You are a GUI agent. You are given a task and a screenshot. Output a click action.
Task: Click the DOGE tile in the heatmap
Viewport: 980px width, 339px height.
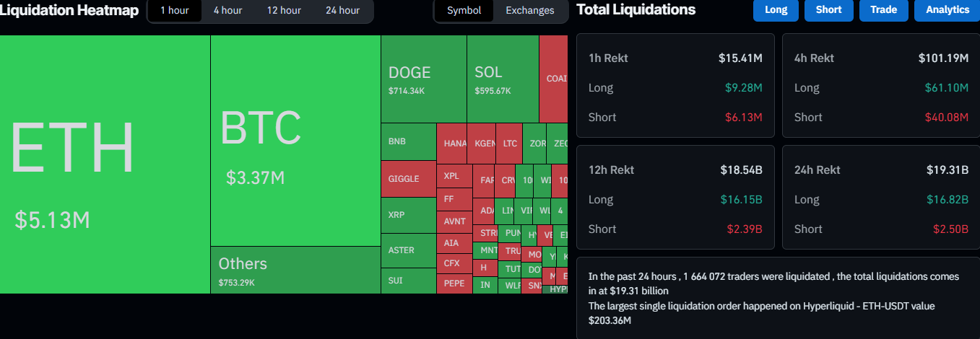point(423,79)
